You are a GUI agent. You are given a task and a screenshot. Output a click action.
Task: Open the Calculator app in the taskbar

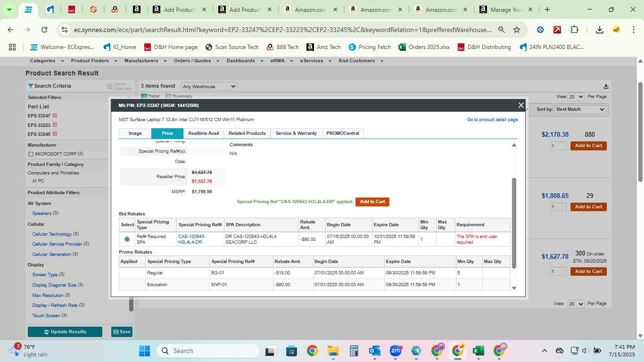tap(354, 351)
